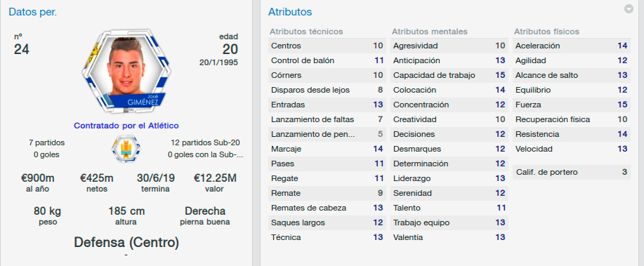644x266 pixels.
Task: Click the 'Atributos' panel heading
Action: [x=290, y=12]
